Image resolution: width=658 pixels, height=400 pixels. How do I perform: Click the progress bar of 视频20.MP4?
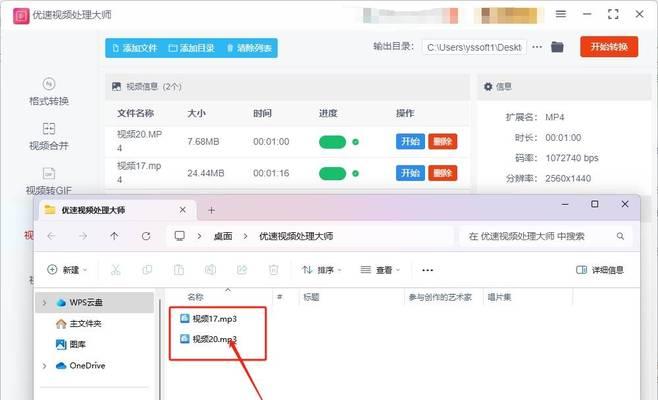(x=332, y=142)
